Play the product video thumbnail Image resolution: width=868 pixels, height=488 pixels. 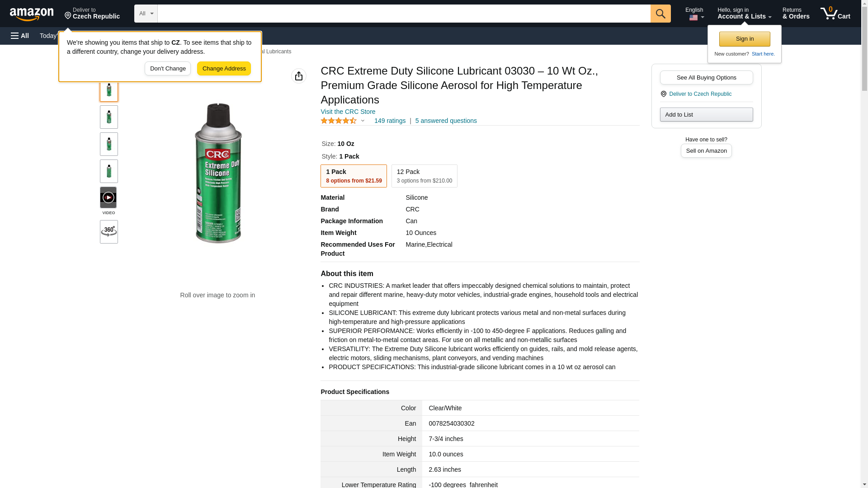(x=108, y=198)
